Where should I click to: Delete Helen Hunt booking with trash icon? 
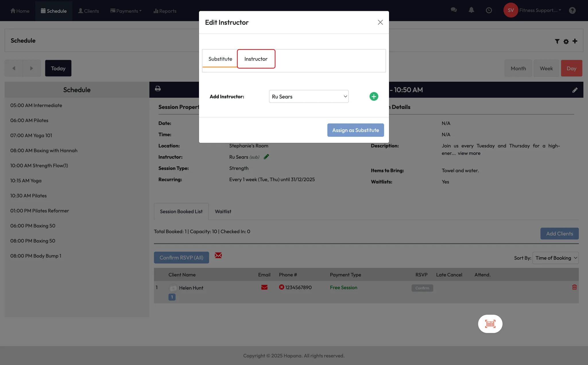(574, 287)
